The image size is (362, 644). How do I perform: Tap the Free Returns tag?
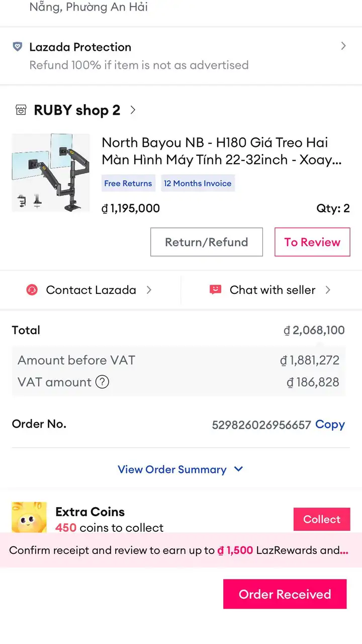128,184
